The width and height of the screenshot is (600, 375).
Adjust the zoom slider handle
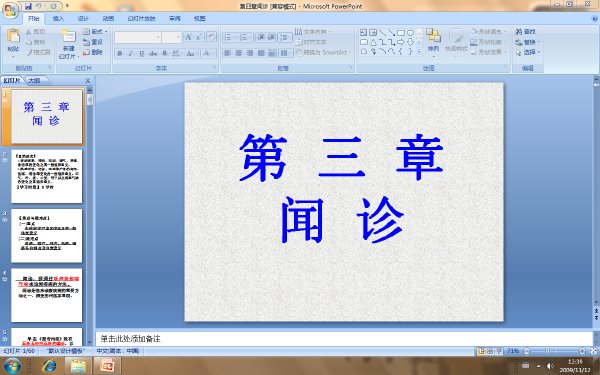pyautogui.click(x=547, y=351)
